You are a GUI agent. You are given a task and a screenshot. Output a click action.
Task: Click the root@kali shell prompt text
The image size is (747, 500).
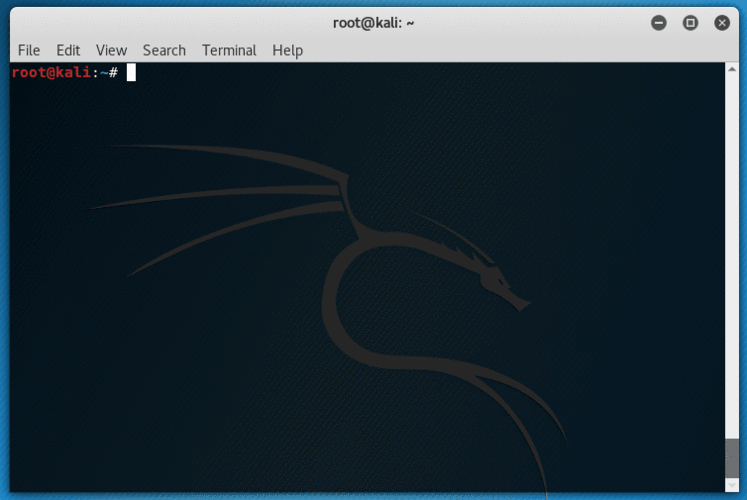point(65,72)
